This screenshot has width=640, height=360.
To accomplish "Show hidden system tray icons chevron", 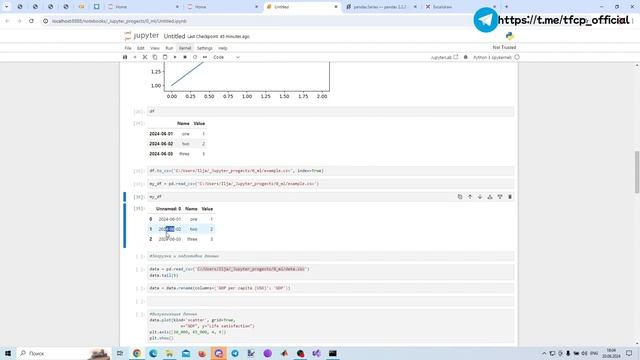I will coord(544,353).
